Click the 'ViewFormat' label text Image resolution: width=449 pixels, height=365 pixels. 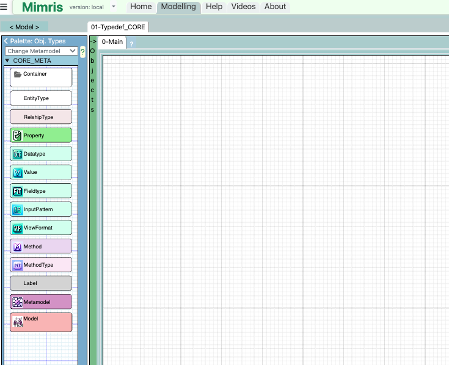point(38,228)
